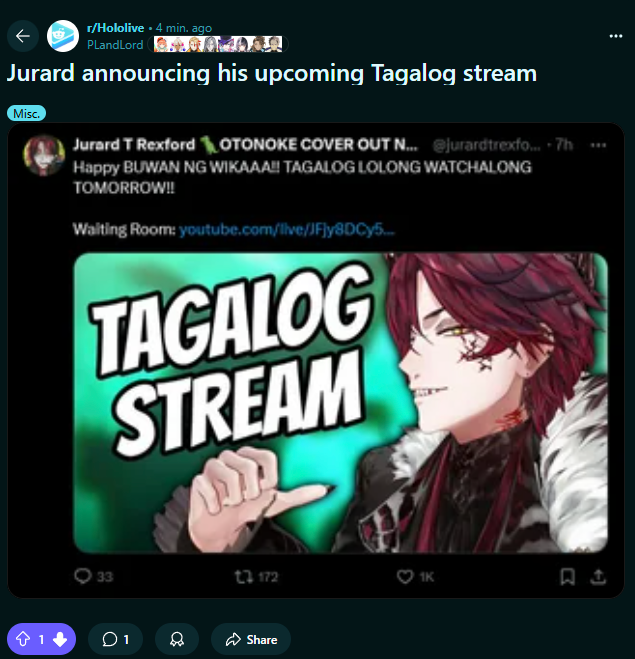This screenshot has height=659, width=635.
Task: Open the comments button showing 1
Action: [x=115, y=639]
